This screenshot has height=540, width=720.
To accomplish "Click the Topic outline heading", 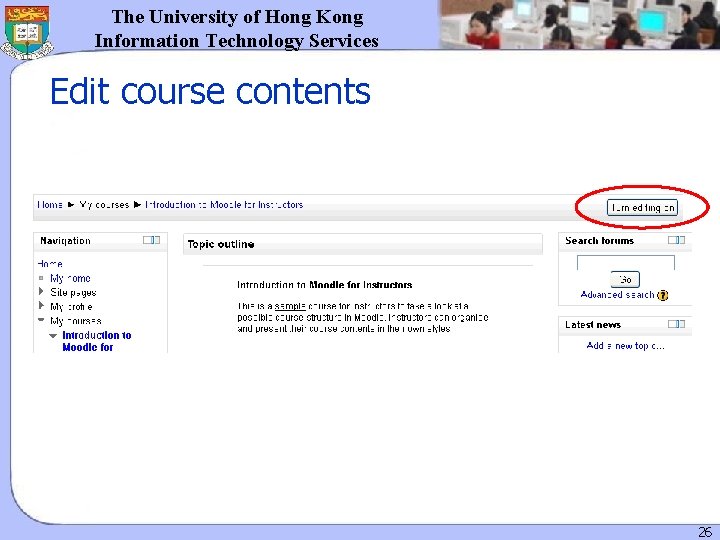I will pyautogui.click(x=221, y=244).
